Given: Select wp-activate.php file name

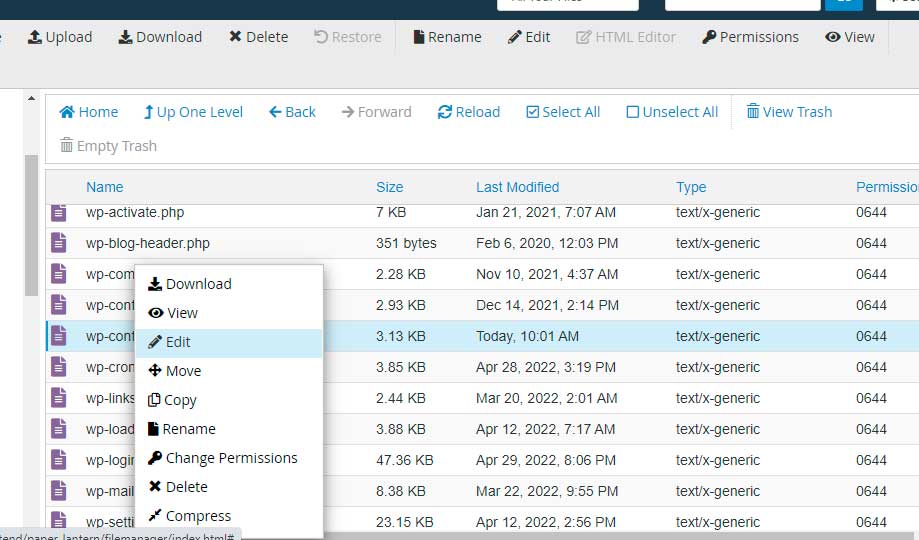Looking at the screenshot, I should [135, 212].
